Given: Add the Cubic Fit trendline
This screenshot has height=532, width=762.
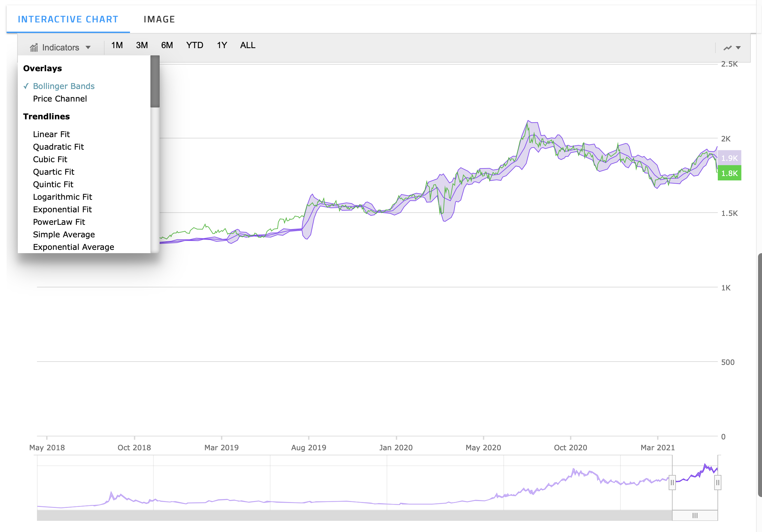Looking at the screenshot, I should pyautogui.click(x=50, y=160).
